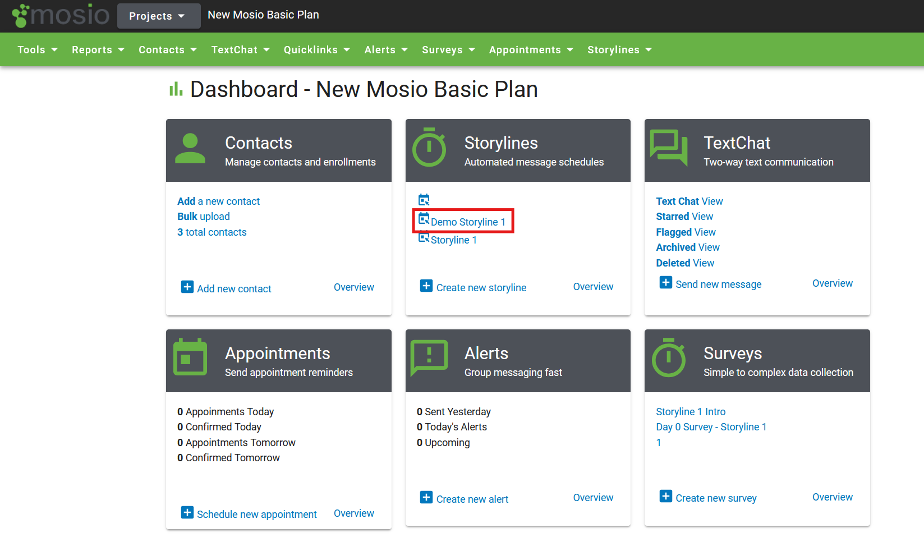Open Overview in Alerts card

click(x=593, y=498)
